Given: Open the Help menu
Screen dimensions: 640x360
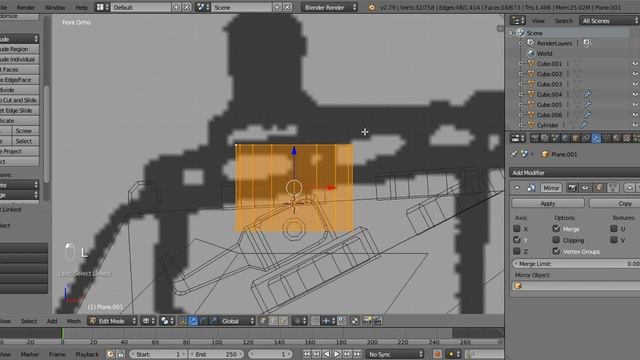Looking at the screenshot, I should [81, 7].
